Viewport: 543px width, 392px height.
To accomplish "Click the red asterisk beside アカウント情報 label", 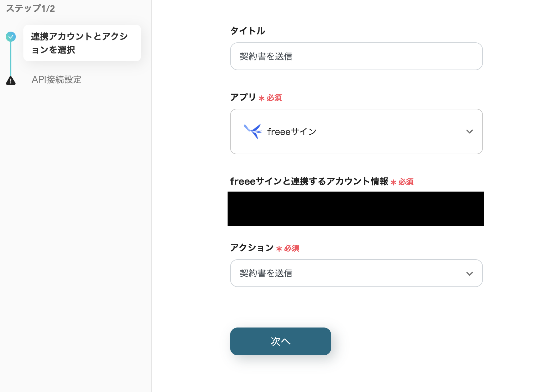I will [393, 182].
